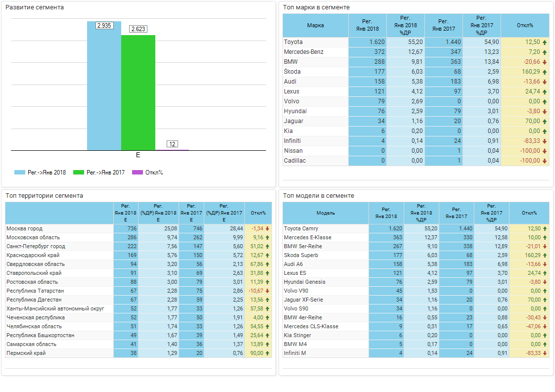Select the Топ марки в сегменте panel title
The width and height of the screenshot is (555, 392).
pos(316,7)
